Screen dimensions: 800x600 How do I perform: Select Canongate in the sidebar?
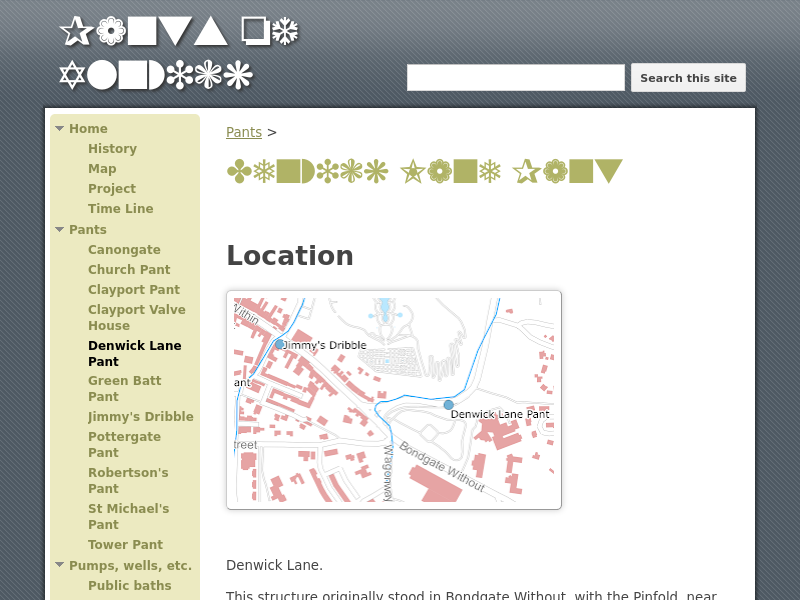click(x=124, y=250)
